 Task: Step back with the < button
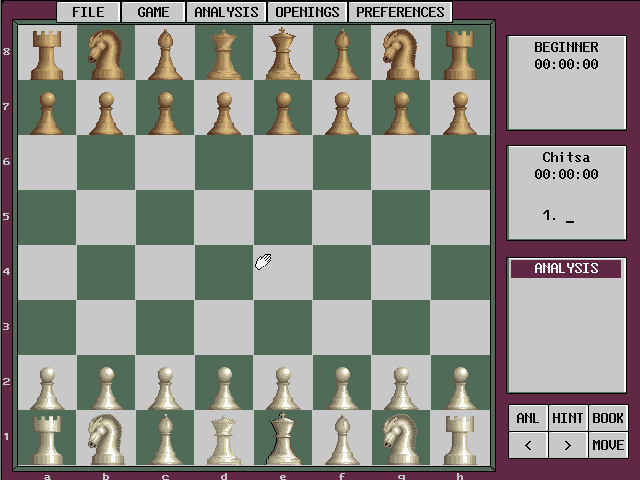click(528, 445)
